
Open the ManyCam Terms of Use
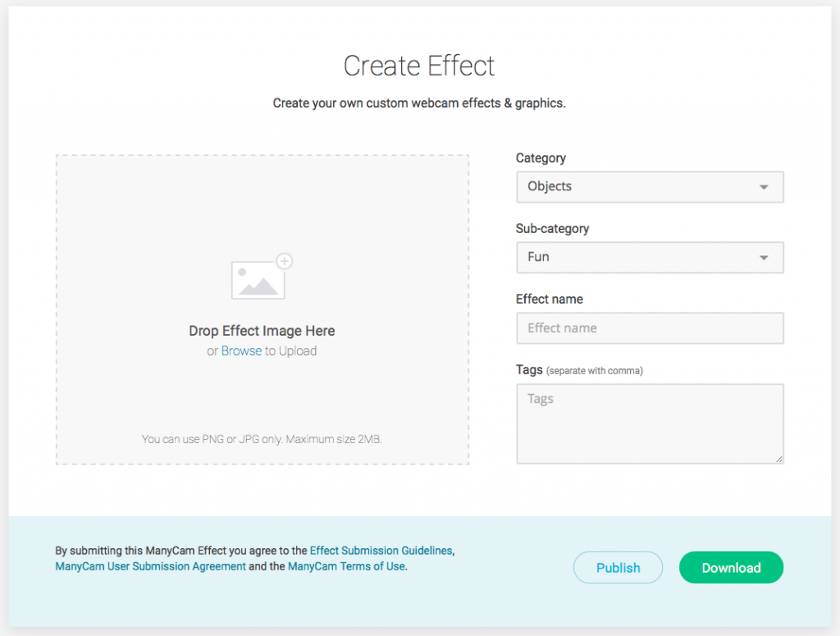(345, 566)
